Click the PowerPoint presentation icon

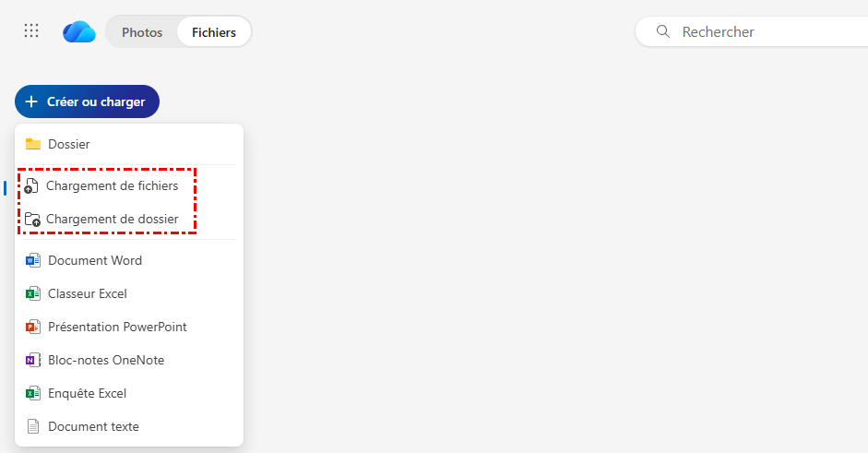tap(33, 327)
